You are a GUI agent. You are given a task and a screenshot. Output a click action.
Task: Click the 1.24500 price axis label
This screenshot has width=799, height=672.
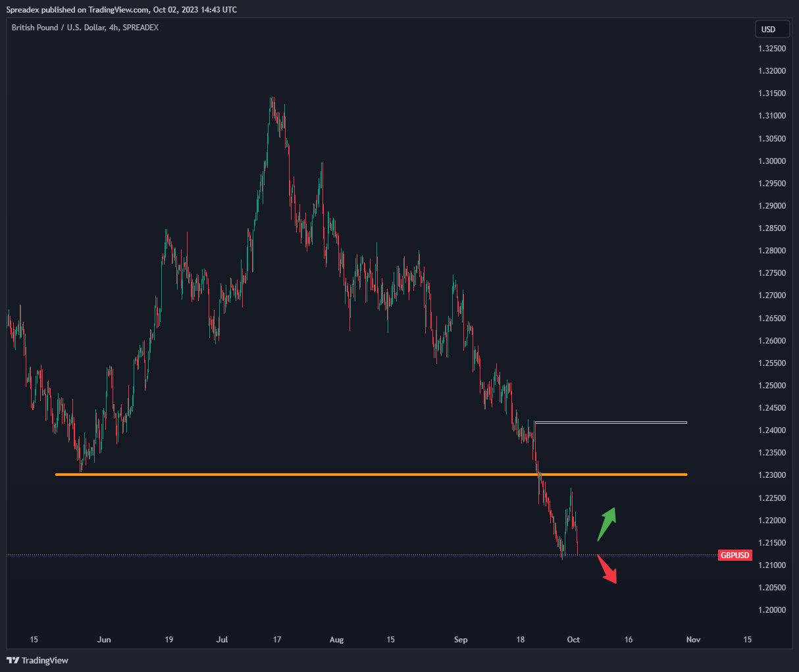[771, 408]
